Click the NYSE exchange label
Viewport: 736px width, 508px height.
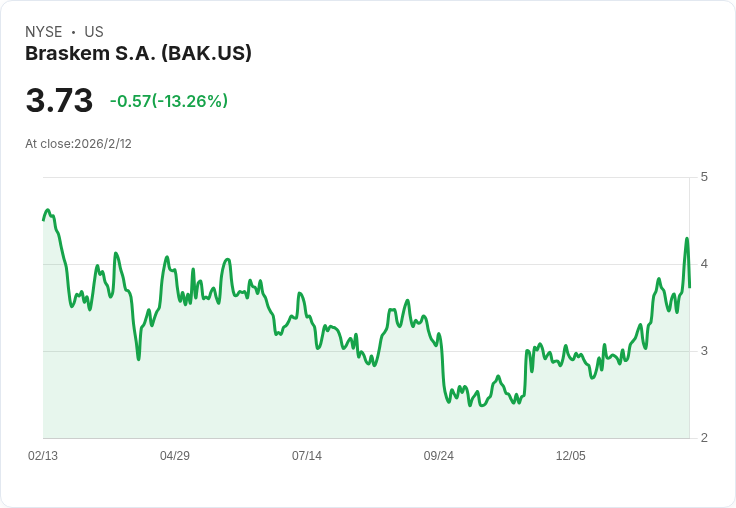point(43,32)
